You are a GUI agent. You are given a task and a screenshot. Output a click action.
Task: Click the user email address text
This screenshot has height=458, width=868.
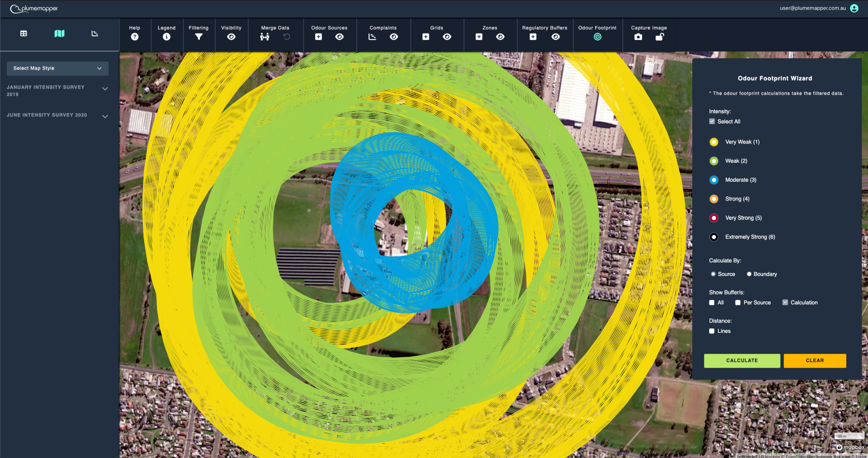(813, 8)
